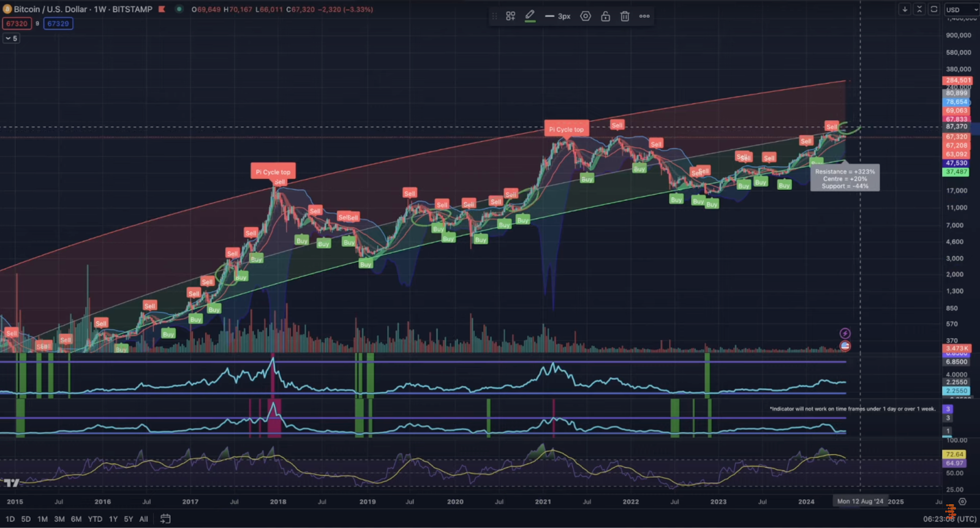Click the Resistance/Centre/Support info box
Screen dimensions: 980x528
click(845, 178)
